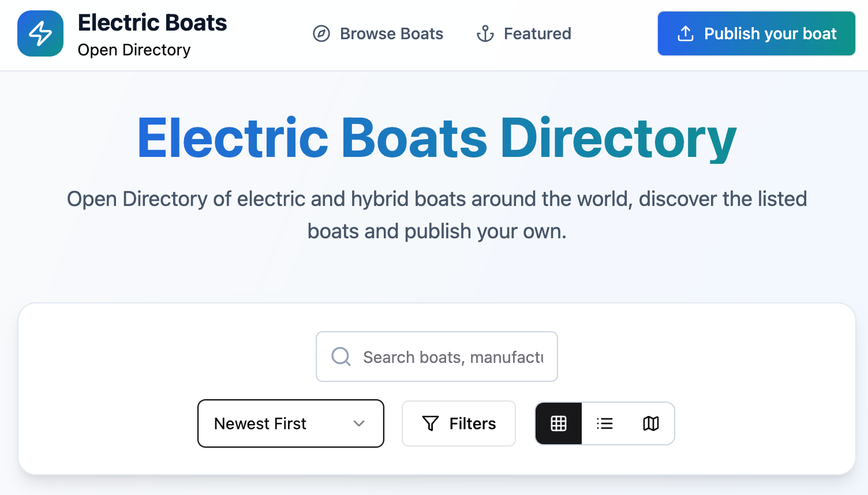Click the magnifying glass search icon
This screenshot has height=495, width=868.
point(341,357)
